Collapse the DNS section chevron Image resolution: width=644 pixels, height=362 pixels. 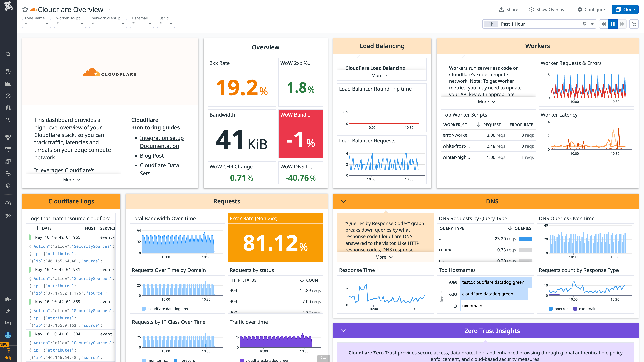[x=343, y=201]
